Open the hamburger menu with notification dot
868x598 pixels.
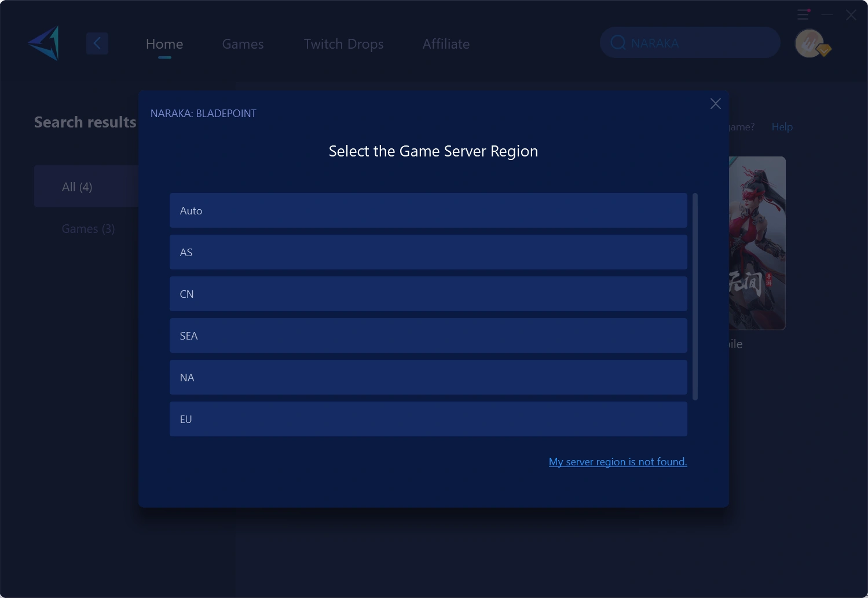[x=803, y=14]
